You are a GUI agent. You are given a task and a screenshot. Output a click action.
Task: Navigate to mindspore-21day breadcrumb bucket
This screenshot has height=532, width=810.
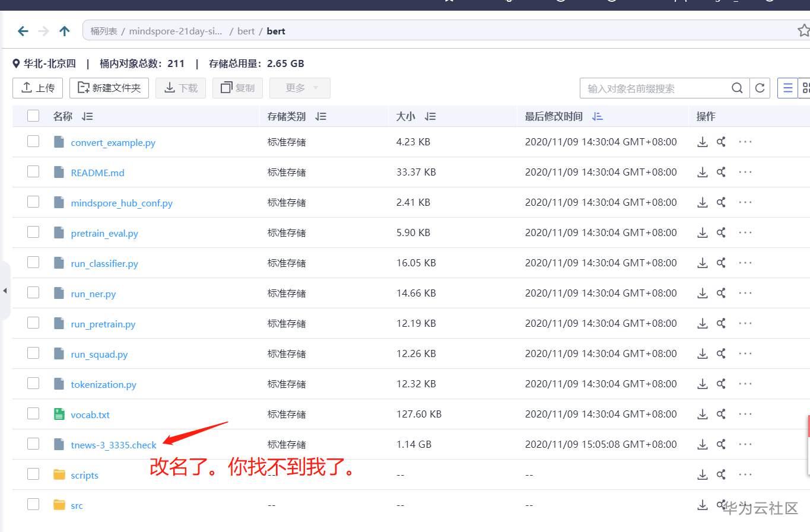click(176, 31)
